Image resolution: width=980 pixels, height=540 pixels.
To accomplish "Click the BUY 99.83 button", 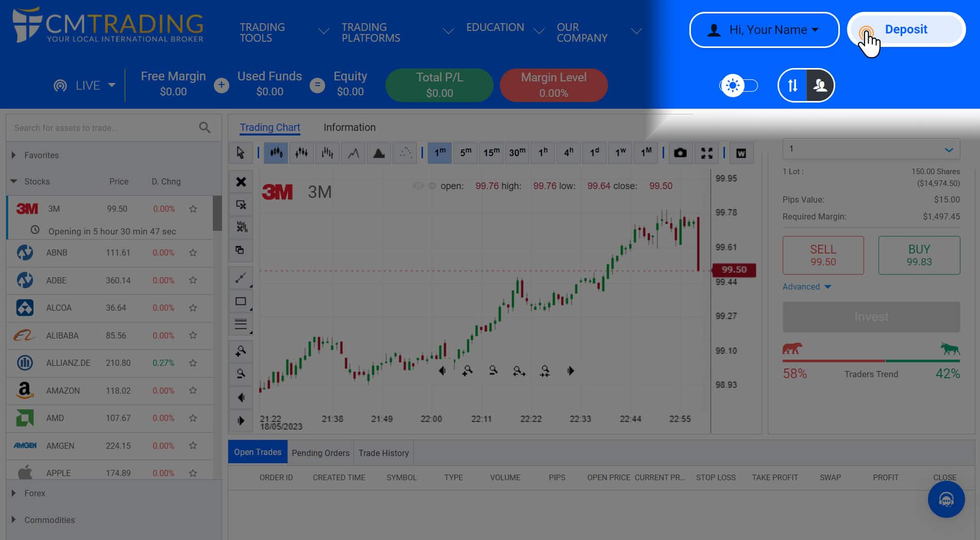I will [919, 255].
